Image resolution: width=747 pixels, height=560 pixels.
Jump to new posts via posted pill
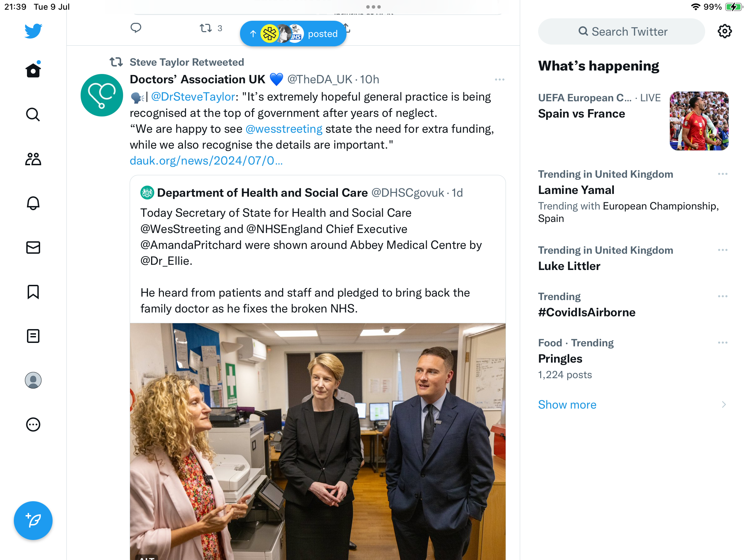point(293,34)
